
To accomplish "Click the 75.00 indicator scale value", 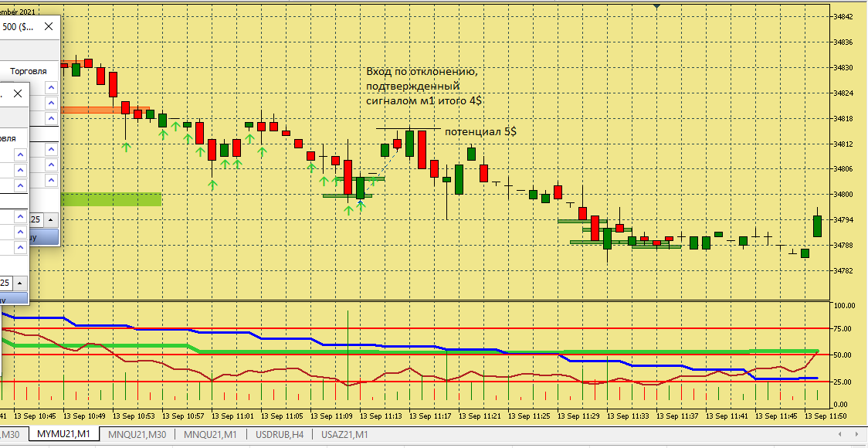I will pos(844,328).
